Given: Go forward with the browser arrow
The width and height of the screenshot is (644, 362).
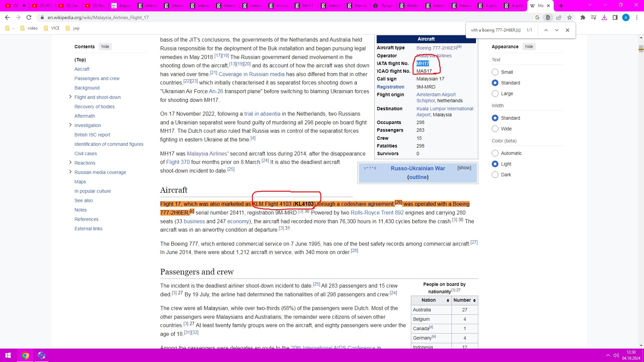Looking at the screenshot, I should [18, 17].
